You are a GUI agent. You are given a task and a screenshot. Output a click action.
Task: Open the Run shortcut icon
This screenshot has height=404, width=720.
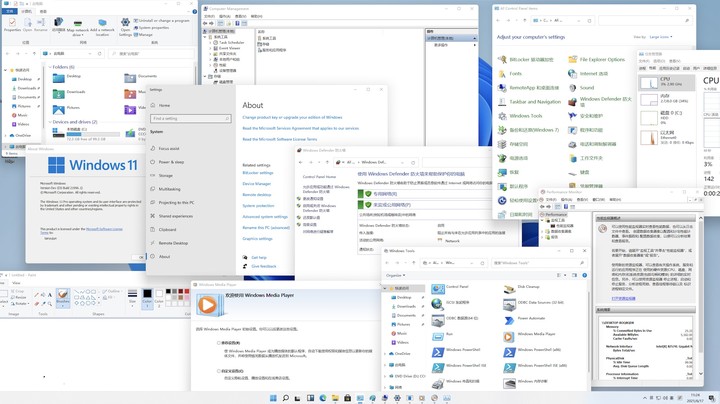click(x=439, y=335)
